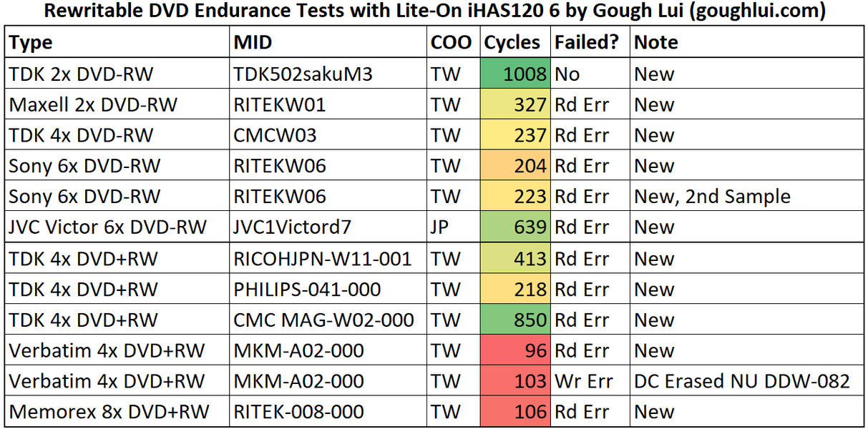868x429 pixels.
Task: Click the Note column header
Action: (x=656, y=43)
